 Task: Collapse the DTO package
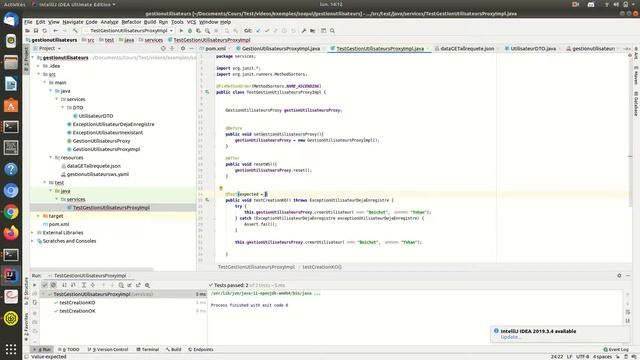63,107
